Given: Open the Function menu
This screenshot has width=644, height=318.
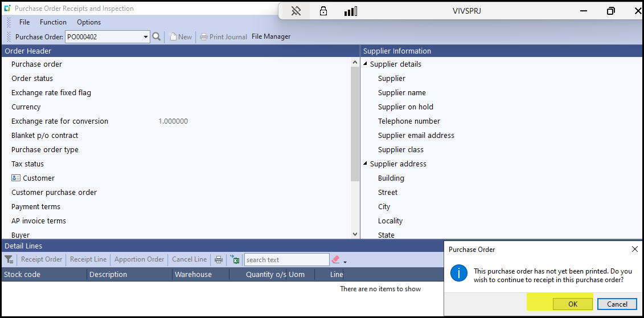Looking at the screenshot, I should (x=53, y=22).
